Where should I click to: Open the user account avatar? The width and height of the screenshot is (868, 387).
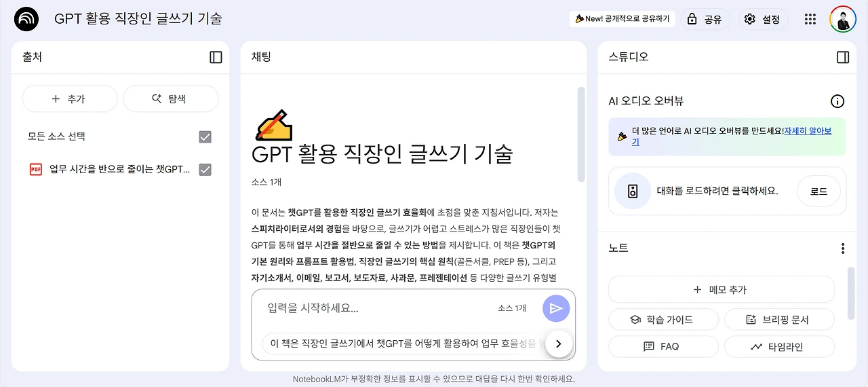[x=843, y=19]
